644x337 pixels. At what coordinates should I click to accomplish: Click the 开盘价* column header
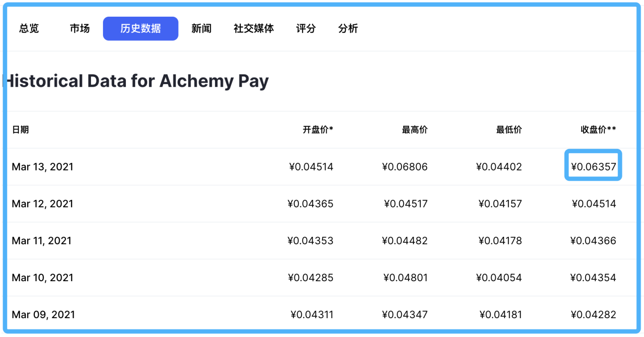[x=318, y=130]
